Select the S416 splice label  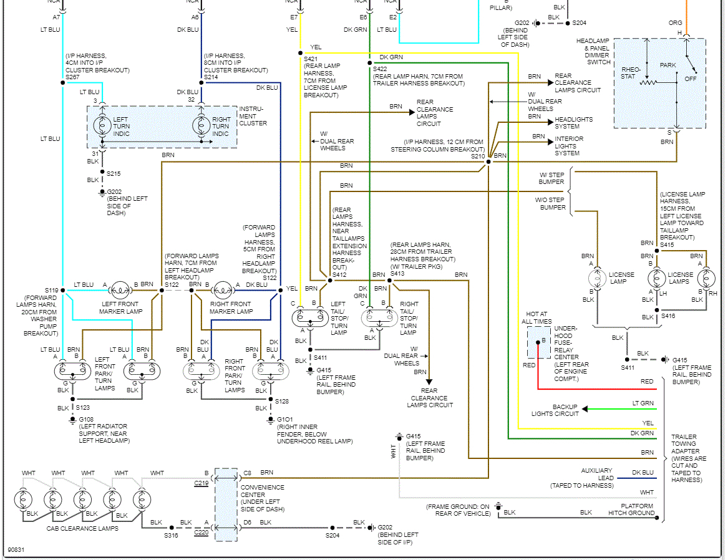pyautogui.click(x=668, y=316)
